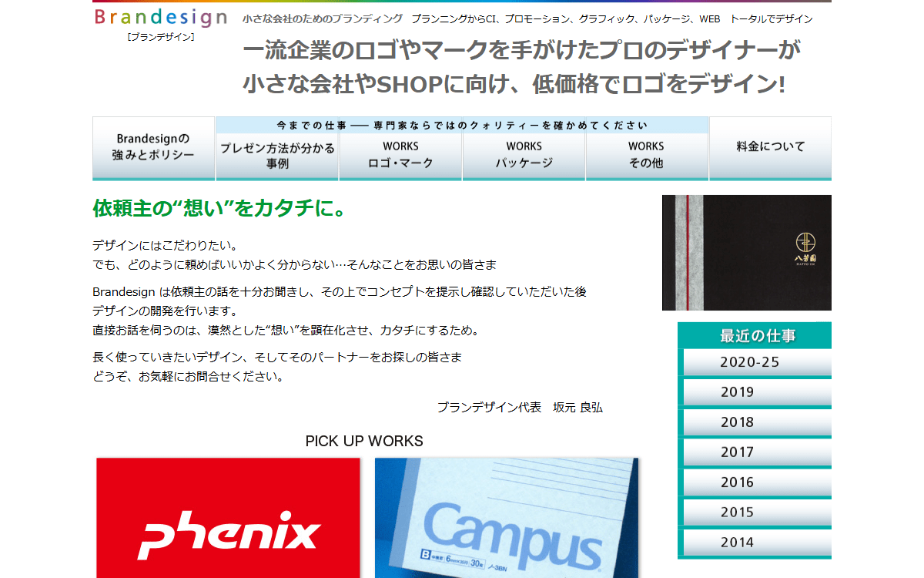Image resolution: width=924 pixels, height=578 pixels.
Task: Open the Brandesignの強みとポリシー menu
Action: pyautogui.click(x=154, y=149)
